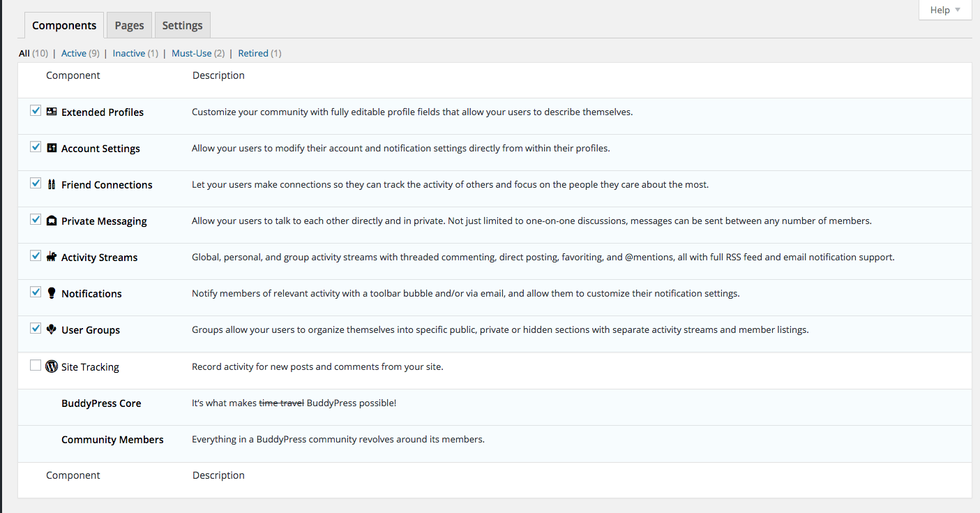Click the Notifications lightbulb icon
Viewport: 980px width, 513px height.
(52, 293)
